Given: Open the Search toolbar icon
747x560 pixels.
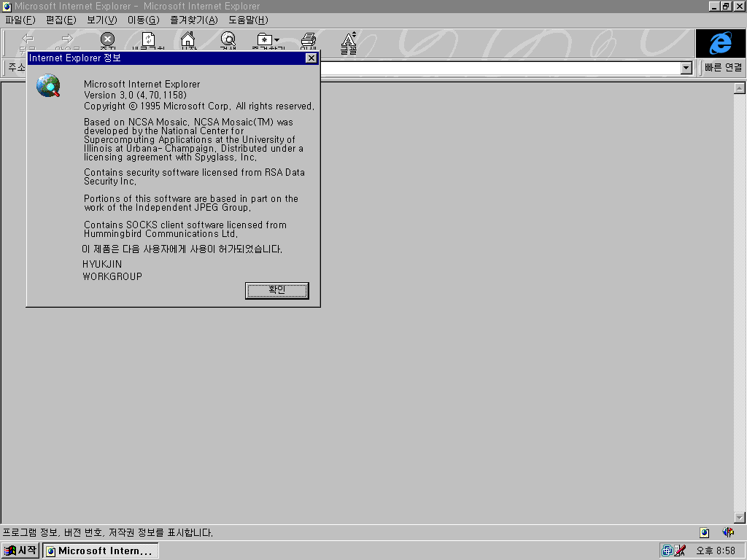Looking at the screenshot, I should [x=228, y=40].
